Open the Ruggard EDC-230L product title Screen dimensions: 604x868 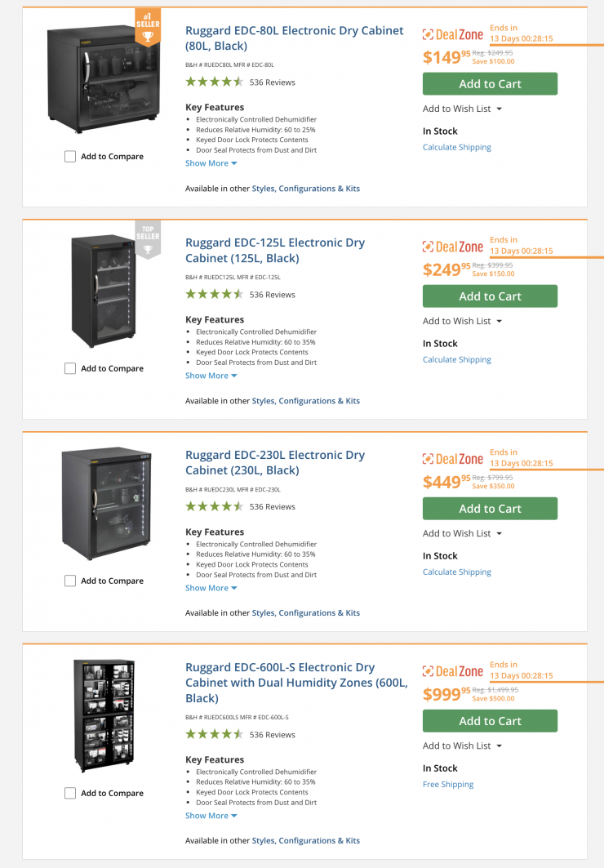coord(274,462)
